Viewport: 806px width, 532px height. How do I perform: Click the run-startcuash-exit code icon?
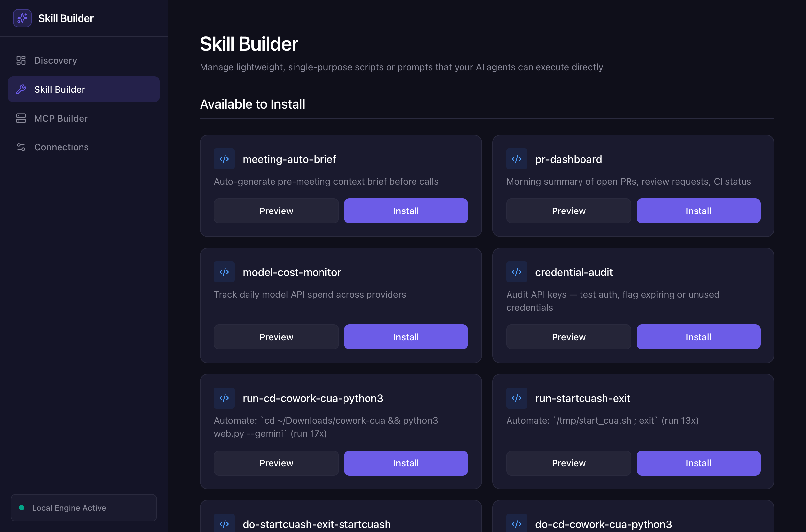pyautogui.click(x=516, y=398)
